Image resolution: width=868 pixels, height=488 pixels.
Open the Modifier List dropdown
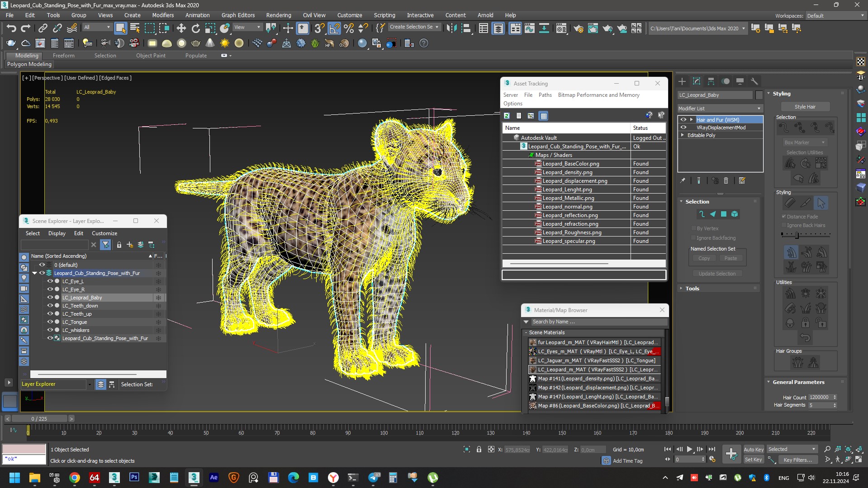(720, 109)
